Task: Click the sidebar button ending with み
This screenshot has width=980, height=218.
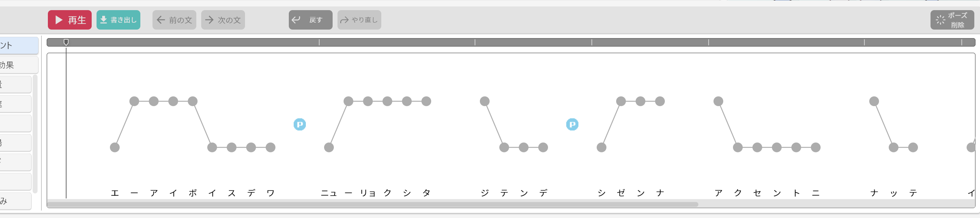Action: tap(15, 201)
